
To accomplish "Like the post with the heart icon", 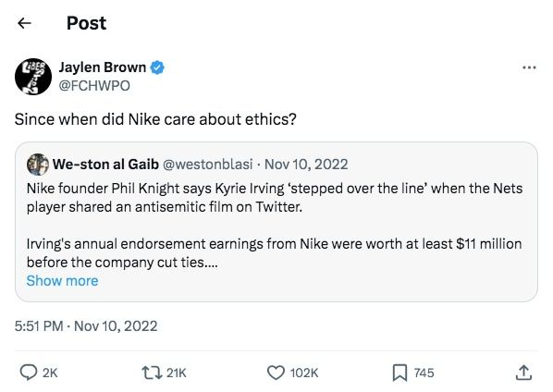I will [276, 373].
